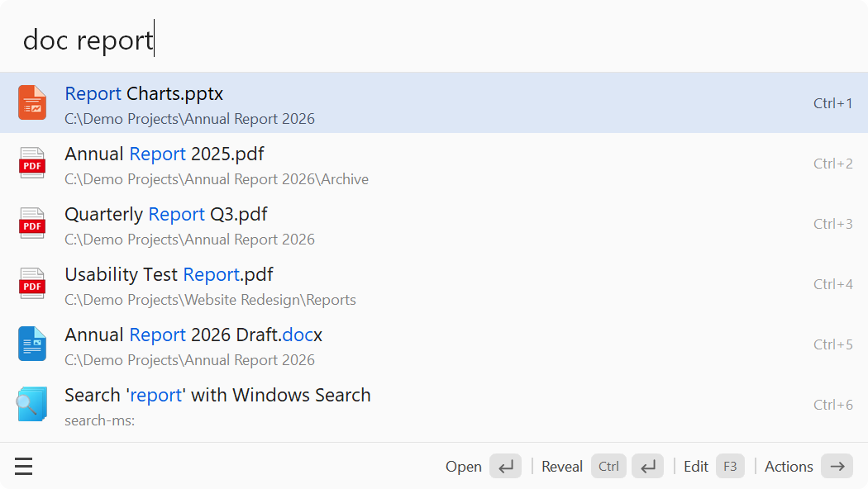This screenshot has width=868, height=489.
Task: Click the Enter key icon next to Open
Action: tap(505, 467)
